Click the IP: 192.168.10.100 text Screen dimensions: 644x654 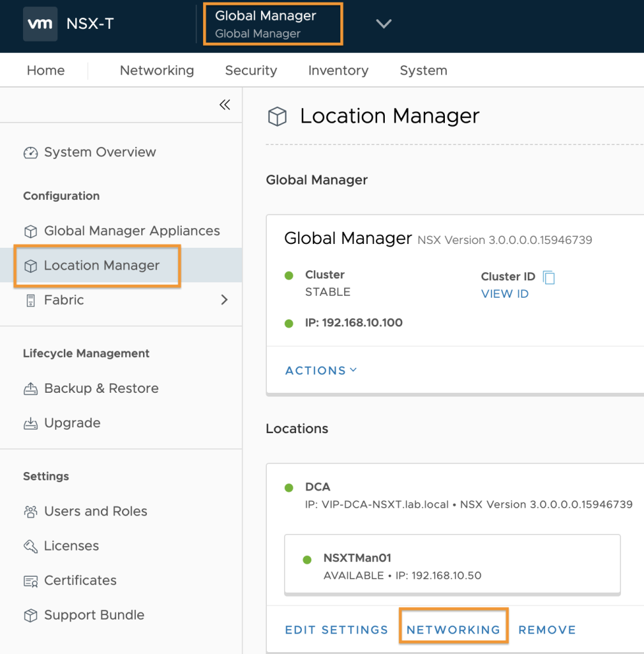[354, 323]
